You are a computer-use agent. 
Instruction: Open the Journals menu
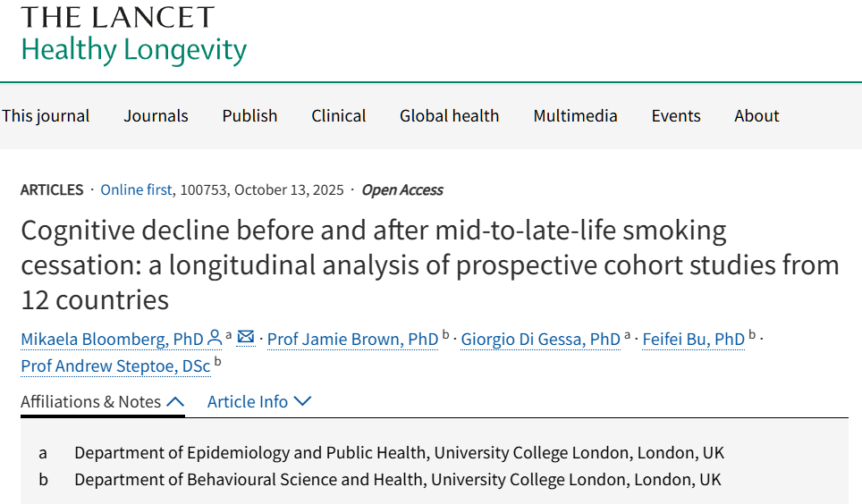pos(156,116)
